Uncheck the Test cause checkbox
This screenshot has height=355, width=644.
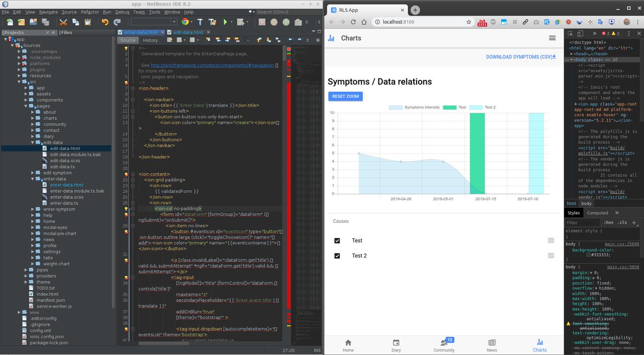point(337,241)
